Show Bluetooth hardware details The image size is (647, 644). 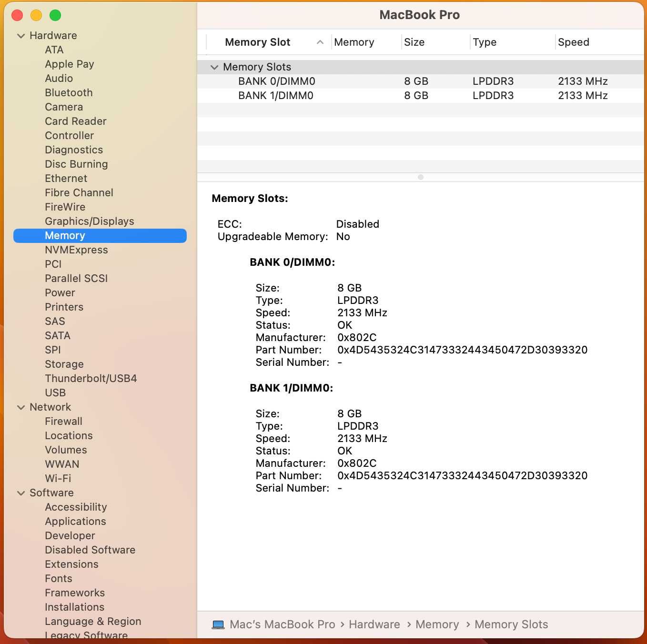tap(69, 93)
